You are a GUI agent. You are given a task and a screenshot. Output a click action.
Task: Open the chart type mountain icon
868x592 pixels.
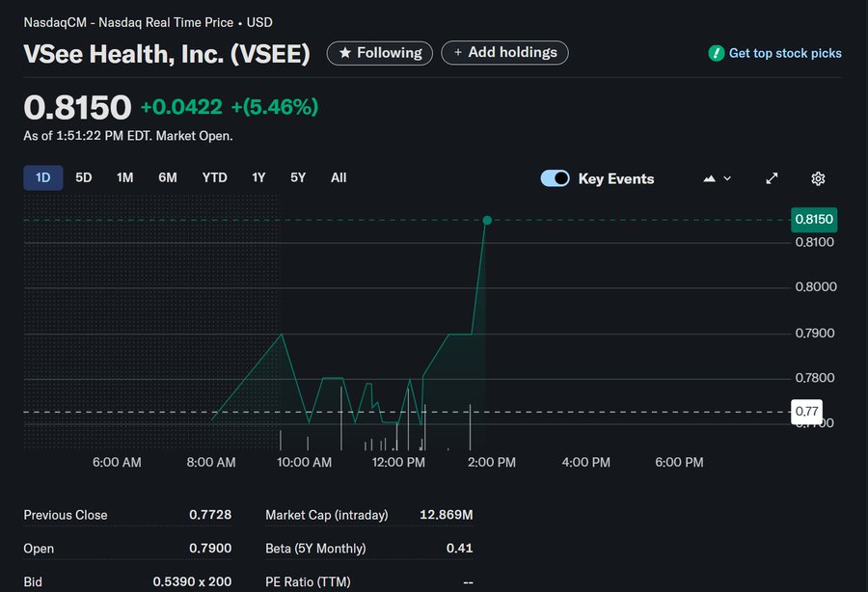[x=709, y=178]
